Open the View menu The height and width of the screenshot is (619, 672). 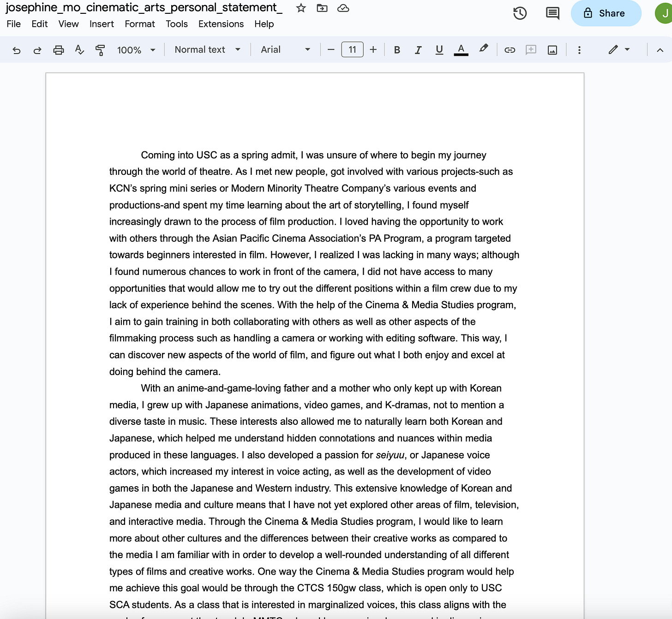point(68,24)
